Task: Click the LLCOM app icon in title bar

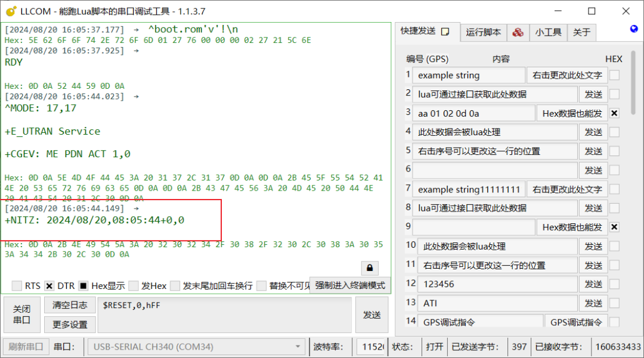Action: 11,11
